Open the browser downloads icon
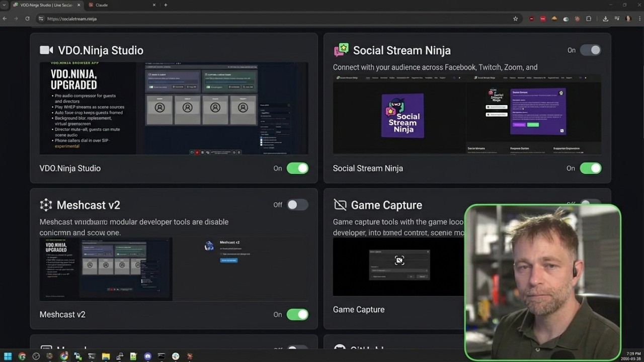Screen dimensions: 644x362 click(605, 19)
